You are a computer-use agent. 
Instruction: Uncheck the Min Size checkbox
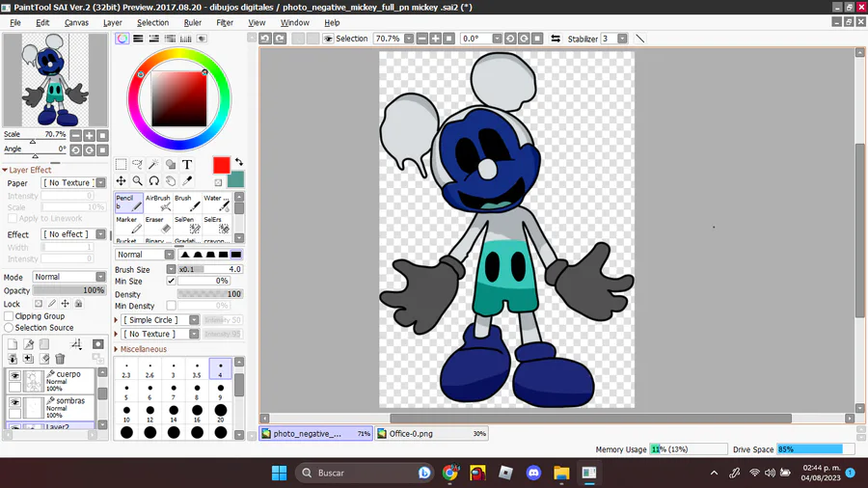coord(171,281)
